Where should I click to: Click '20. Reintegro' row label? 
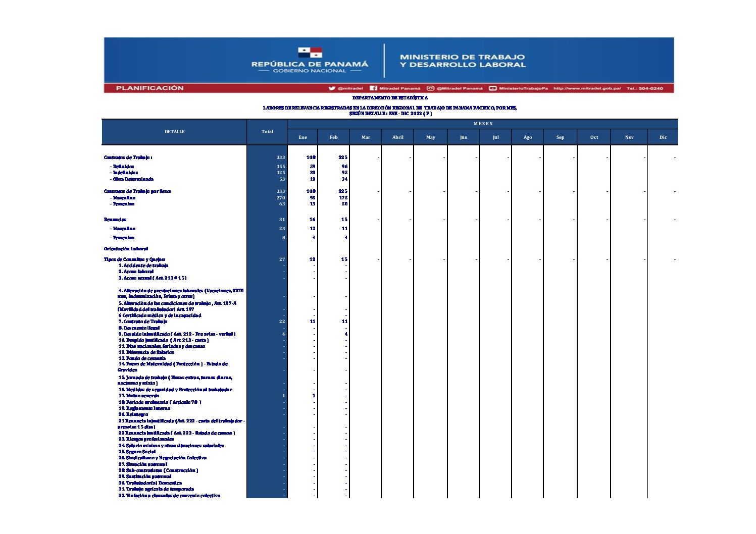coord(133,414)
